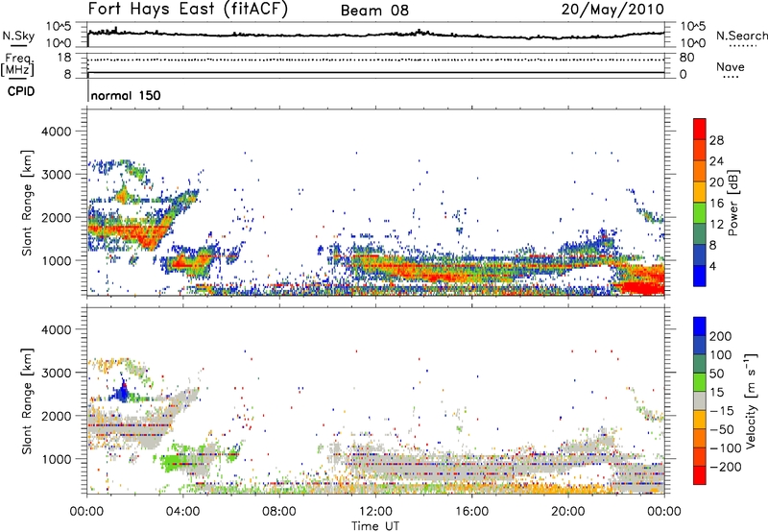Click the '20:00' time axis tick label
The image size is (768, 532).
point(567,512)
